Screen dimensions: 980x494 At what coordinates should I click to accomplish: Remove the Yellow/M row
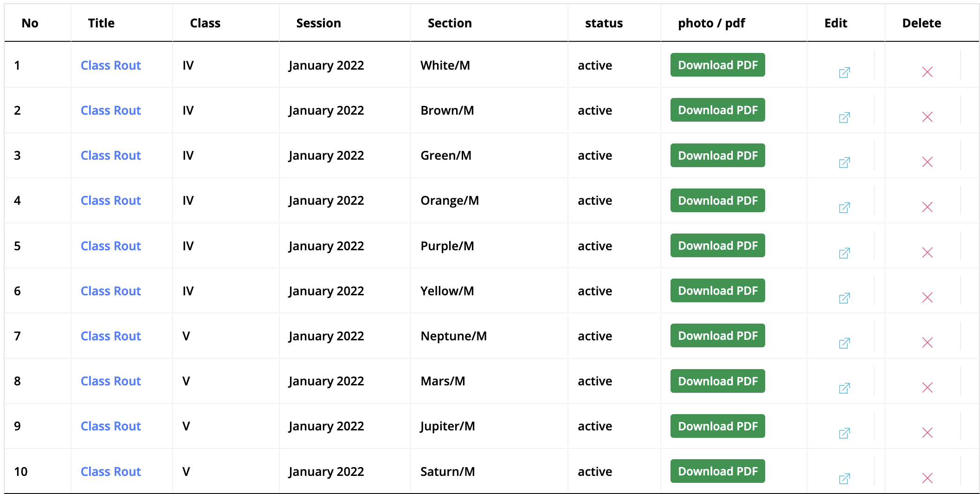927,298
